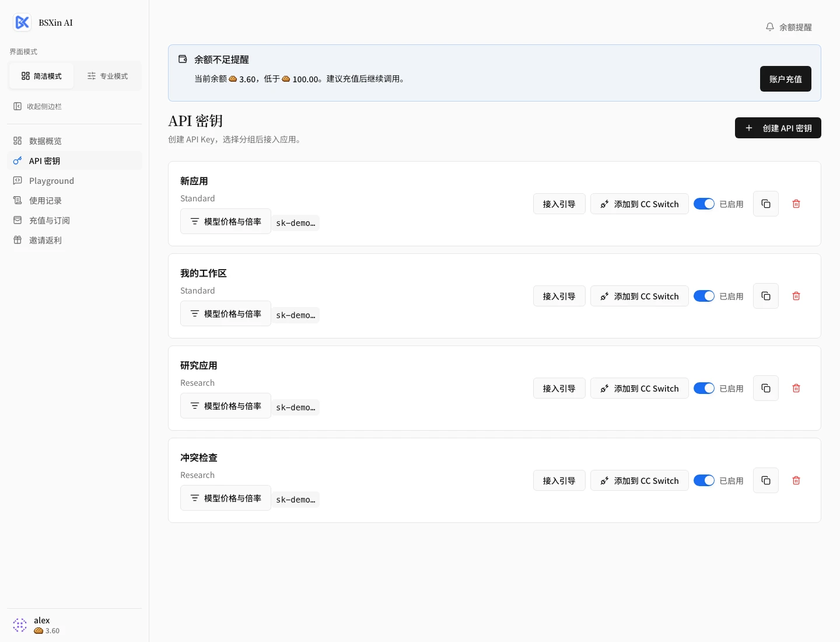Click the sk-demo key text under 新应用
This screenshot has height=642, width=840.
[296, 223]
